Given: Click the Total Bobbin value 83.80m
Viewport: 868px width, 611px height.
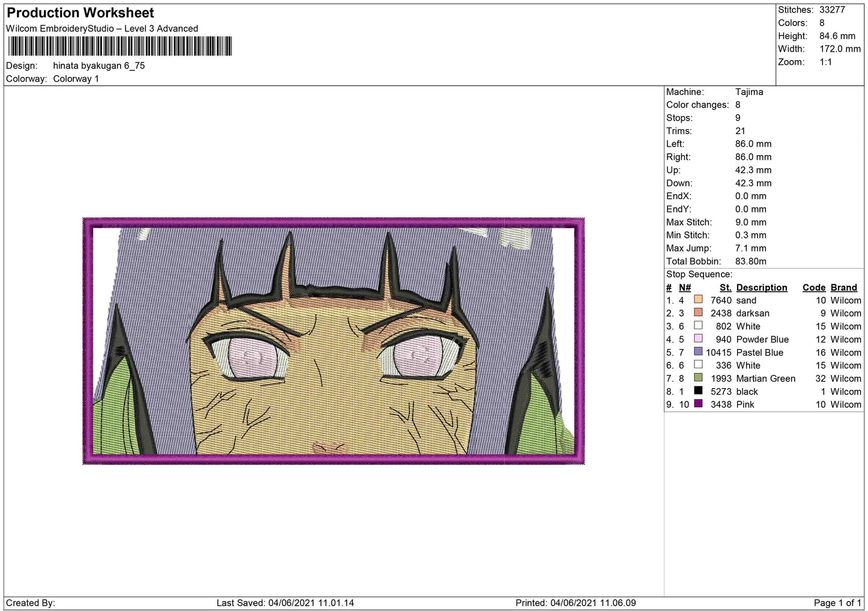Looking at the screenshot, I should (753, 261).
